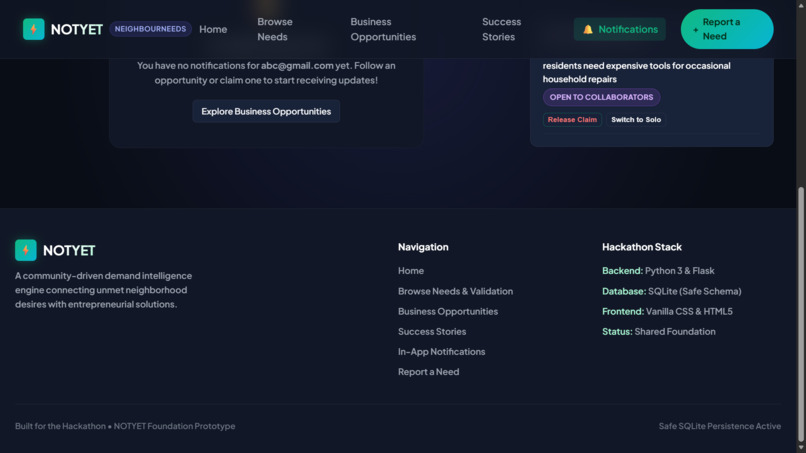Open the Home tab in top navigation

[213, 29]
